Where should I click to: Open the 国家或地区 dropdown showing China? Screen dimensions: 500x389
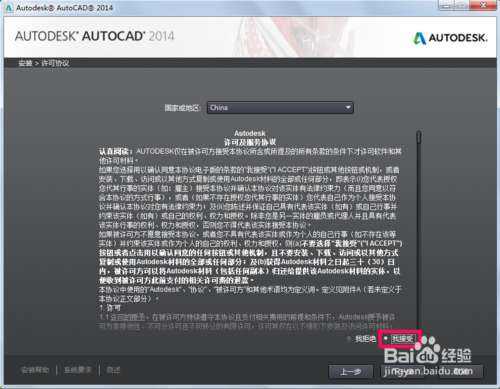[280, 108]
